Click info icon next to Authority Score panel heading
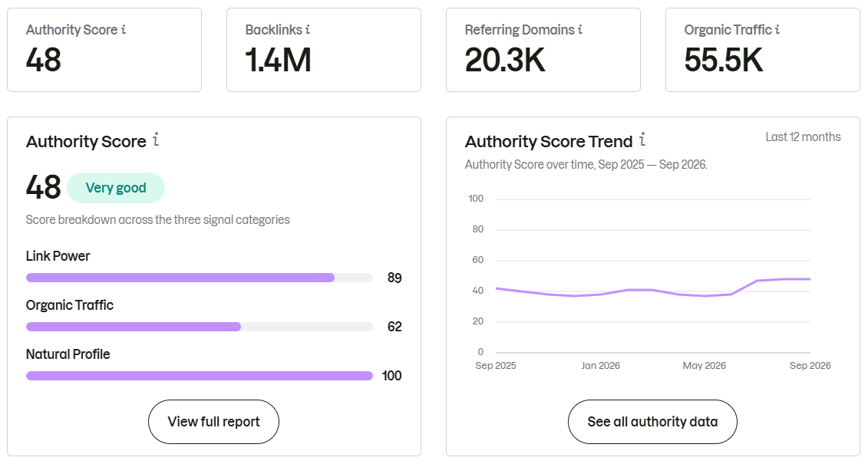 pos(156,140)
